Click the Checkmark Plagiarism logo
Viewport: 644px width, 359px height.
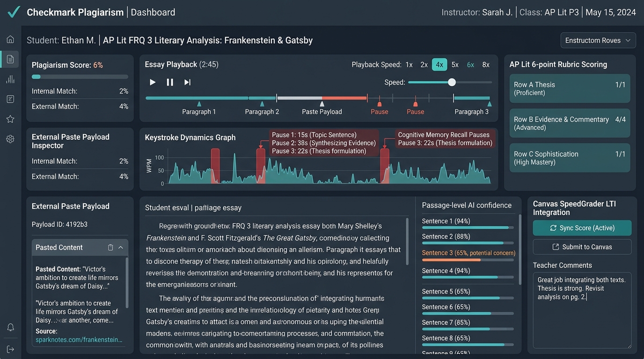click(14, 12)
